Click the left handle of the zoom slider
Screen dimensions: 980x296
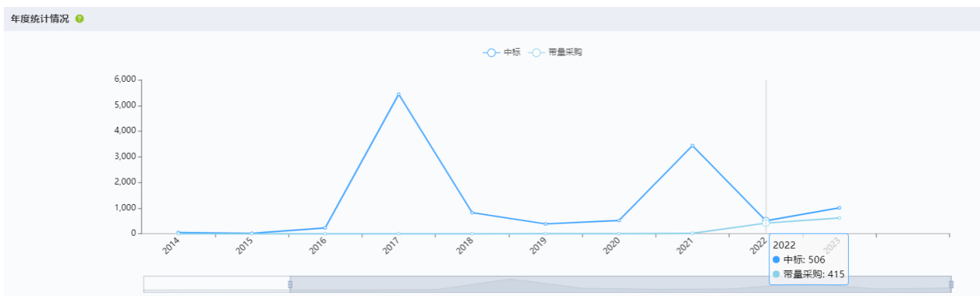click(x=290, y=284)
